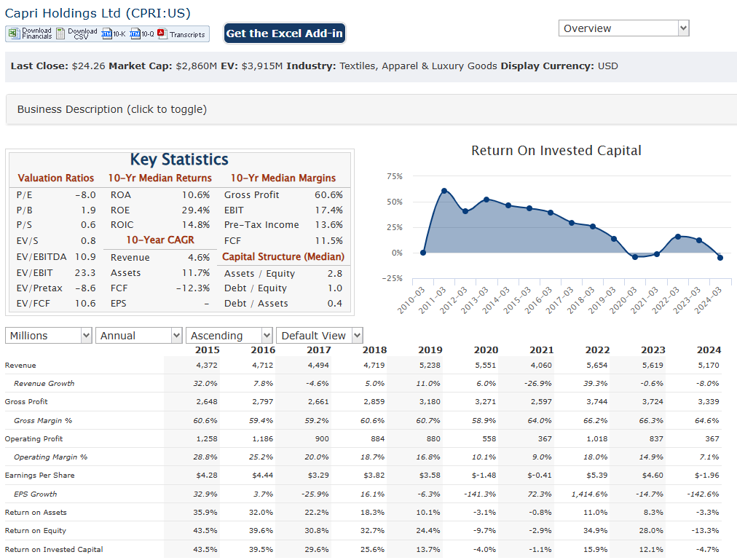The height and width of the screenshot is (560, 737).
Task: Open the Default View dropdown
Action: click(x=319, y=336)
